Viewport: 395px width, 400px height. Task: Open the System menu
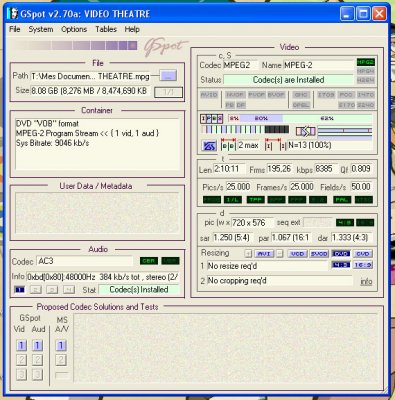click(41, 29)
